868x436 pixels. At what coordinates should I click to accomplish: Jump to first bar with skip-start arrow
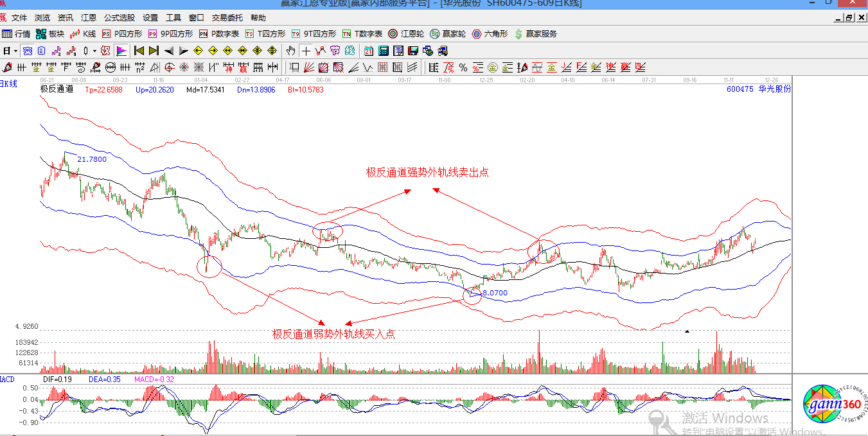tap(139, 51)
